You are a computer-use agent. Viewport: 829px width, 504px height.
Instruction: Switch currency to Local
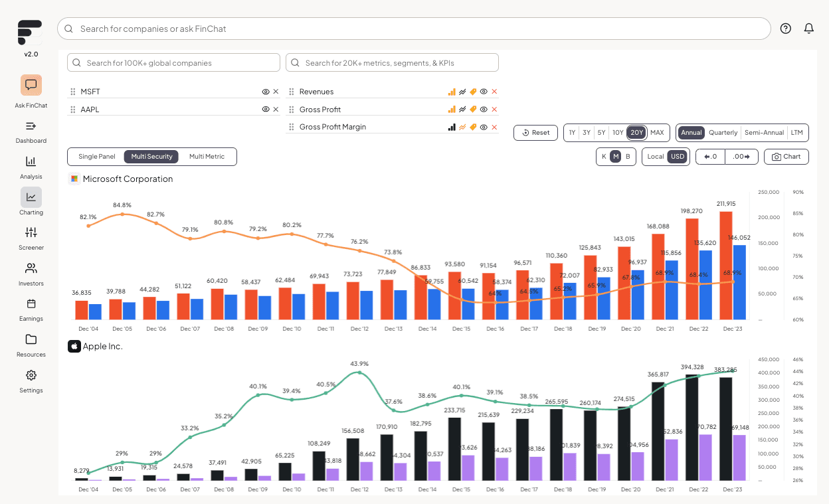click(656, 157)
